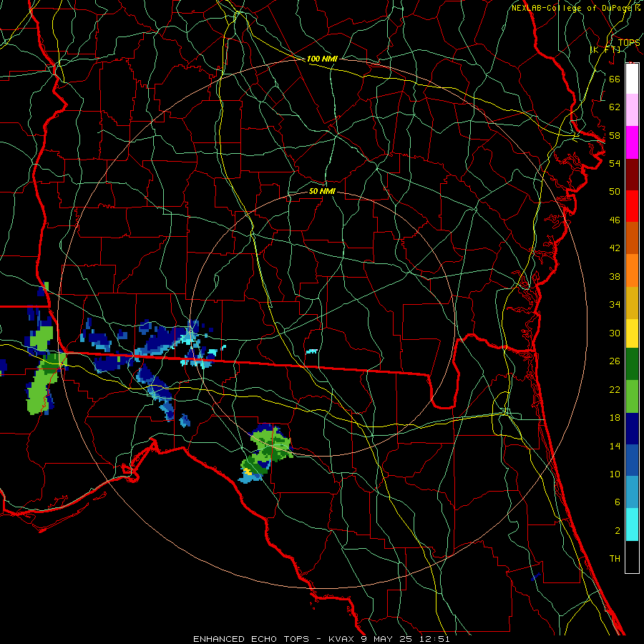Pick the light blue legend swatch
Image resolution: width=644 pixels, height=644 pixels.
pos(632,492)
